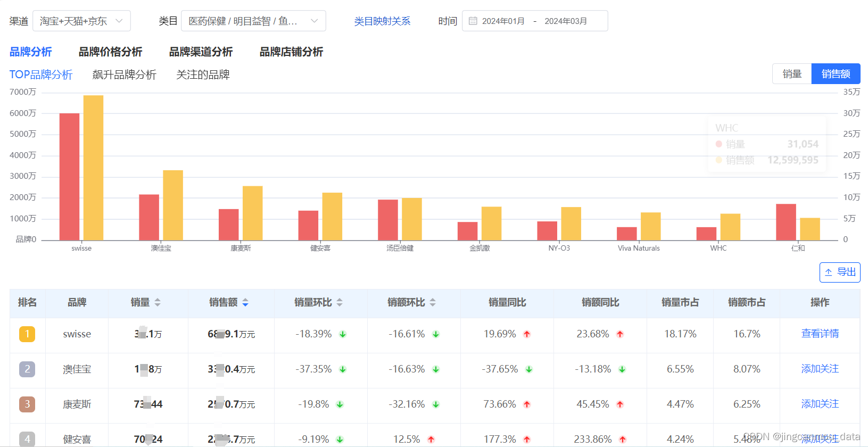This screenshot has height=447, width=868.
Task: Click 添加关注 for 澳佳宝
Action: coord(820,369)
